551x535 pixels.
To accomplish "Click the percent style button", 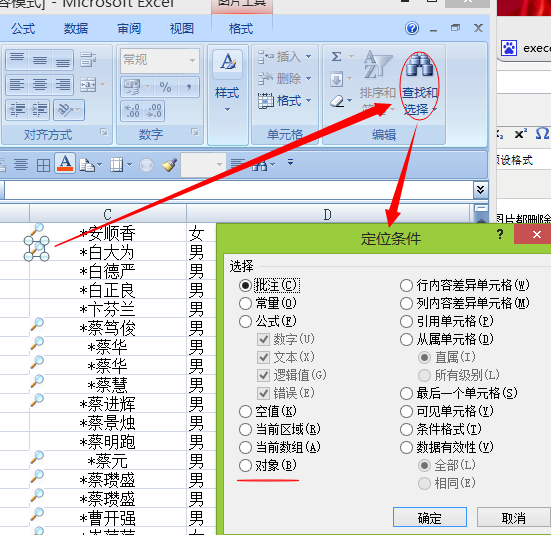I will 165,87.
